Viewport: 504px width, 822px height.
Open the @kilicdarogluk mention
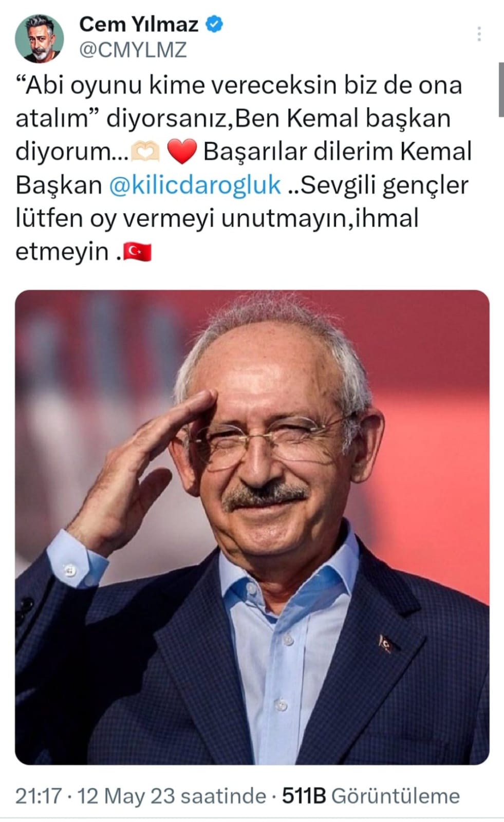[196, 185]
